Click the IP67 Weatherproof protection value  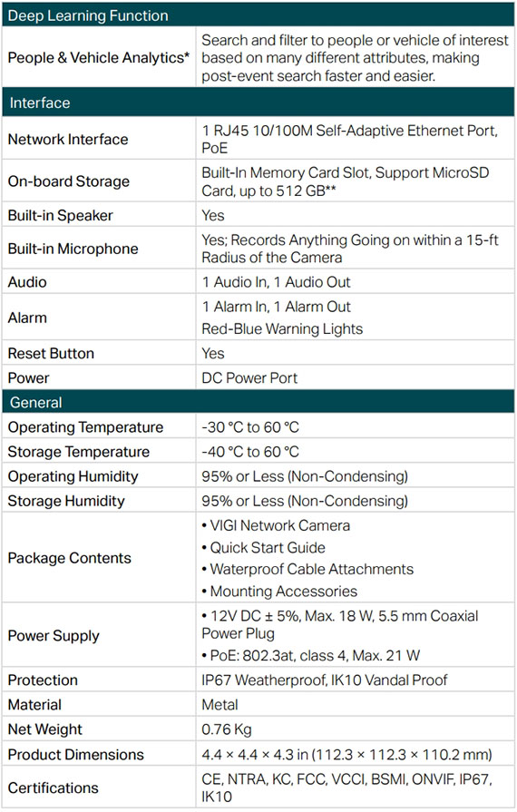[324, 680]
